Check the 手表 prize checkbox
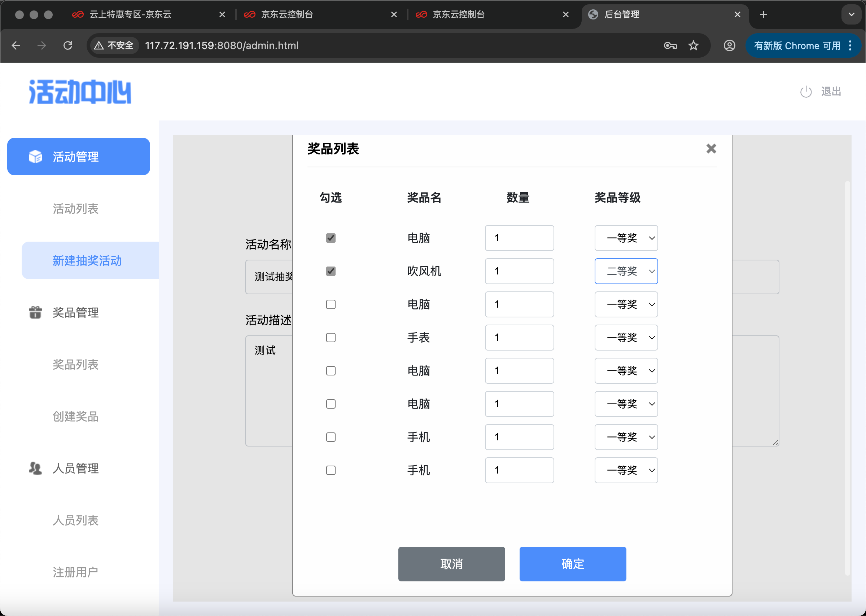This screenshot has height=616, width=866. [331, 338]
